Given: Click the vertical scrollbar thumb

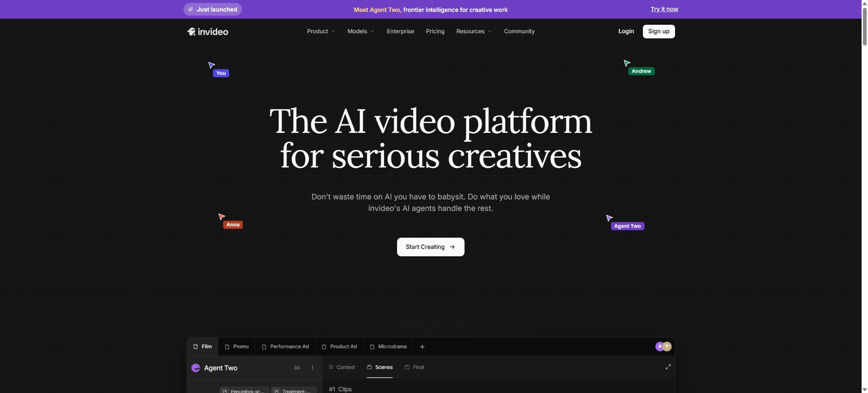Looking at the screenshot, I should pos(865,26).
